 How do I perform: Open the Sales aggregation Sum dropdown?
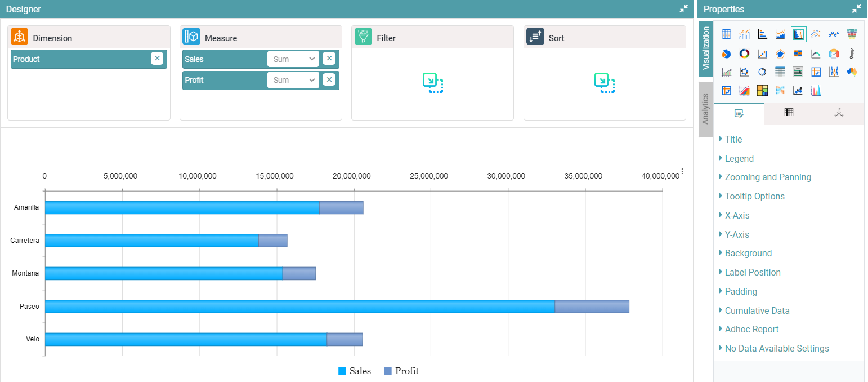293,59
